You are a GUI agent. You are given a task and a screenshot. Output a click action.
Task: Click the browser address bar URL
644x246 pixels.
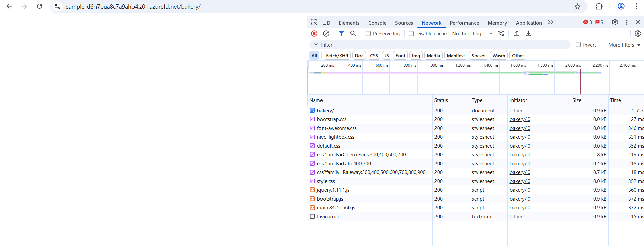[x=133, y=7]
